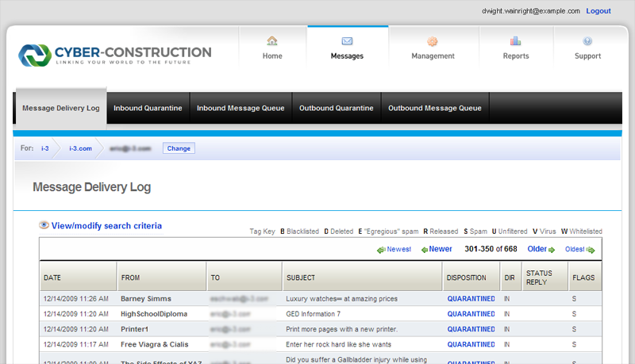Open the Reports navigation tab
635x364 pixels.
516,48
